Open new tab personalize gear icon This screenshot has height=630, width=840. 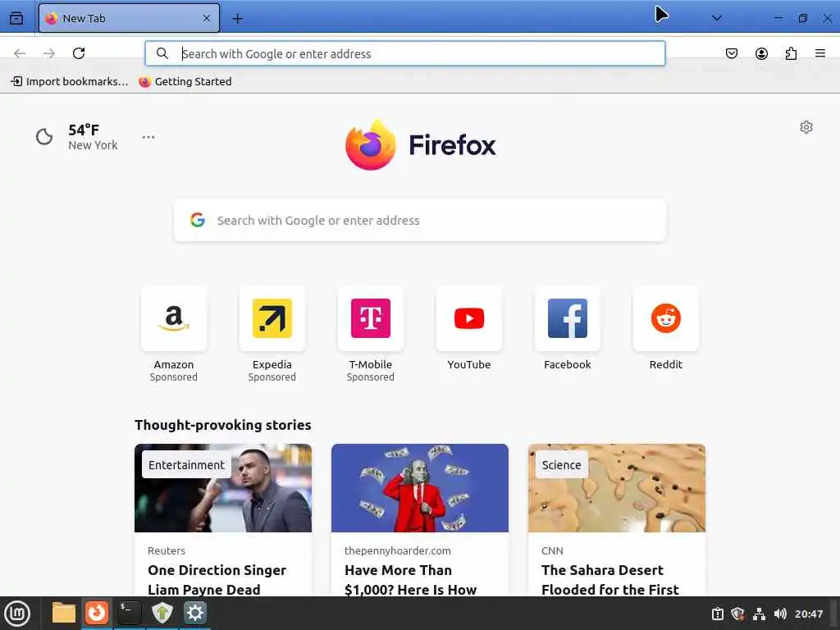click(806, 127)
